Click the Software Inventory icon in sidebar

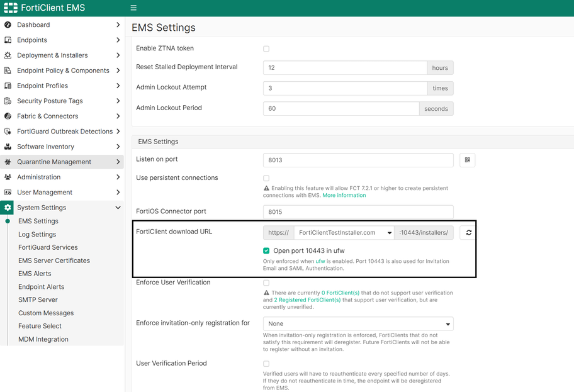point(8,147)
